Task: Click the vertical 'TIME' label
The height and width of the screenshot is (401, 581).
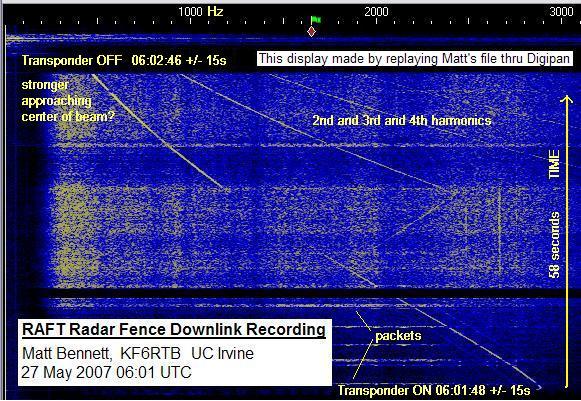Action: [x=554, y=164]
